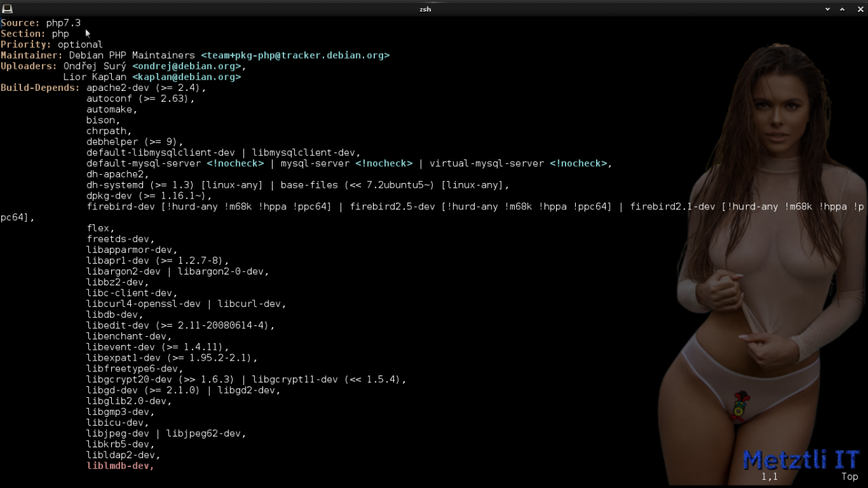Click the 'Top' scroll position indicator
The height and width of the screenshot is (488, 868).
pos(850,477)
